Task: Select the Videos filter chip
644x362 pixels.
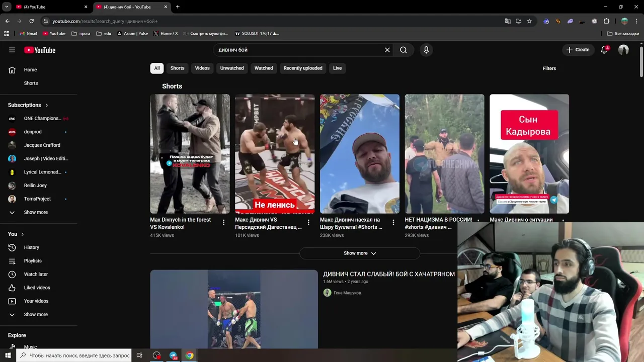Action: click(x=202, y=68)
